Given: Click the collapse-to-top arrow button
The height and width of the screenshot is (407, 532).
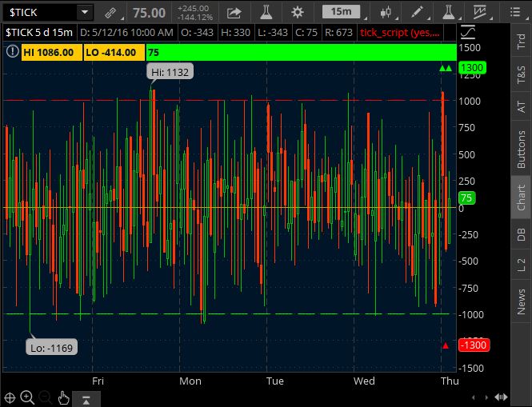Looking at the screenshot, I should (x=86, y=400).
